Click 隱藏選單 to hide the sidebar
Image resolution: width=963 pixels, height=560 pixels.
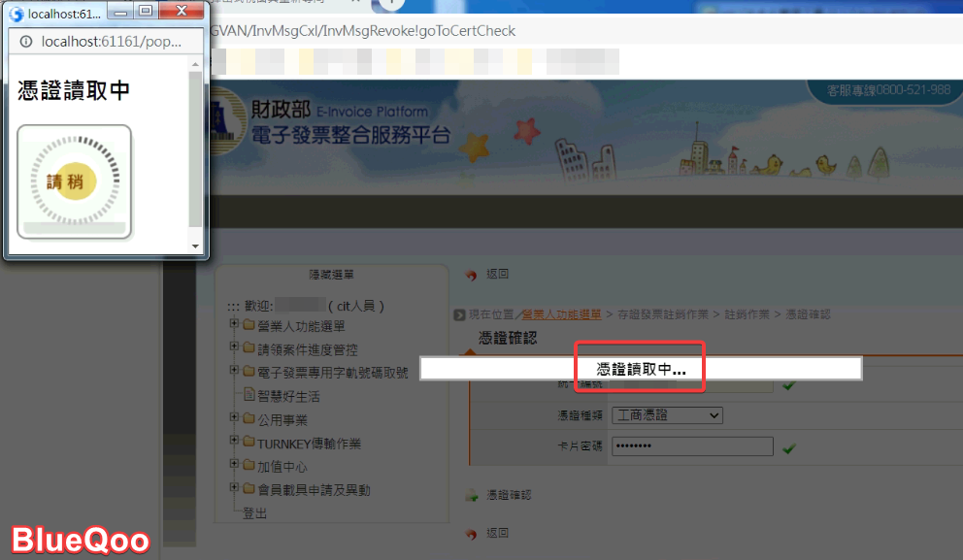click(x=331, y=276)
